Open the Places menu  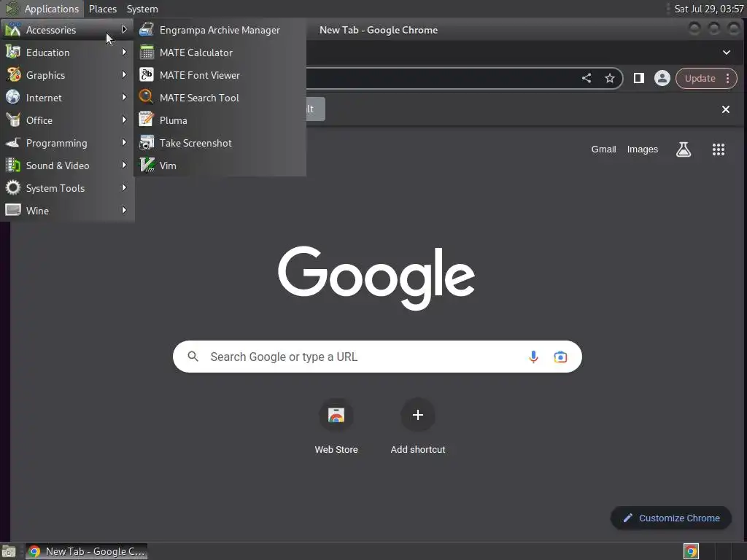102,9
